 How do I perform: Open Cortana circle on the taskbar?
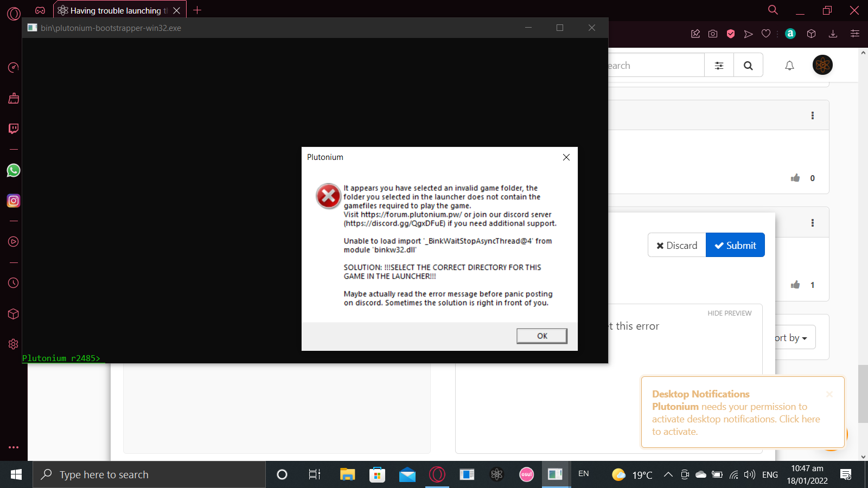[282, 474]
